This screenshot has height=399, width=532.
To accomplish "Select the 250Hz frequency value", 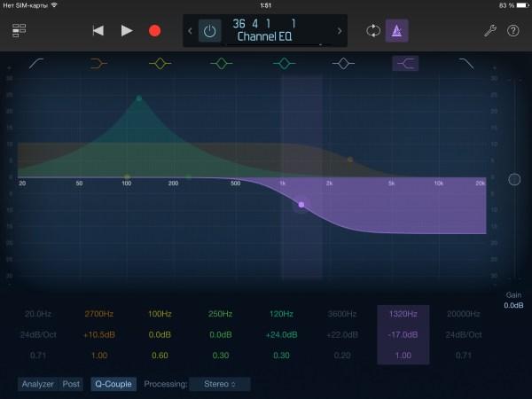I will pos(221,314).
